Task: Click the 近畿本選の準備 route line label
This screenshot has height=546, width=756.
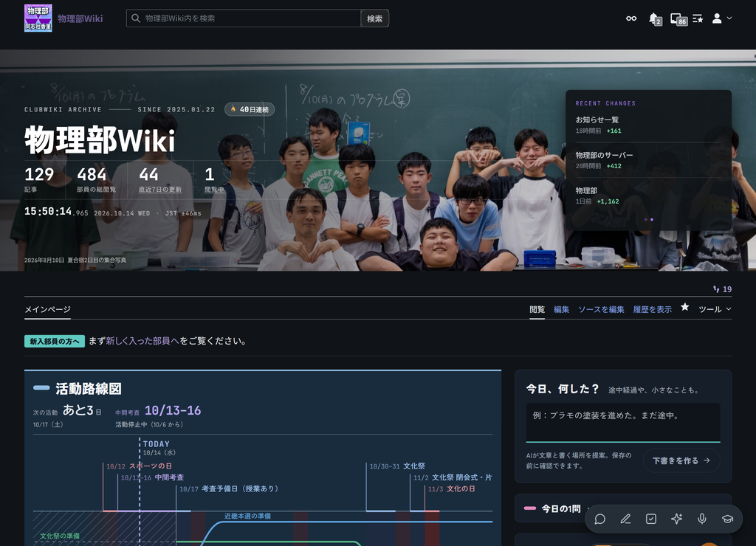Action: point(247,516)
